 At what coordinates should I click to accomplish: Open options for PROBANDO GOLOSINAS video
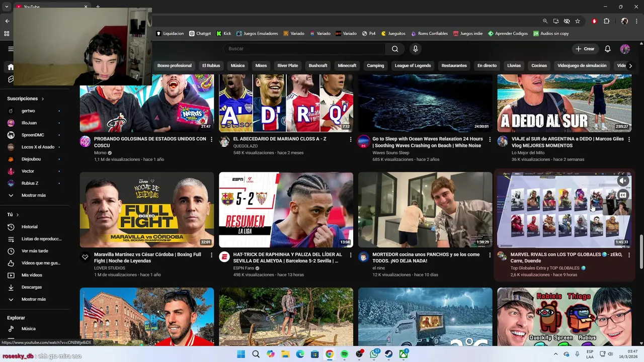pos(211,139)
